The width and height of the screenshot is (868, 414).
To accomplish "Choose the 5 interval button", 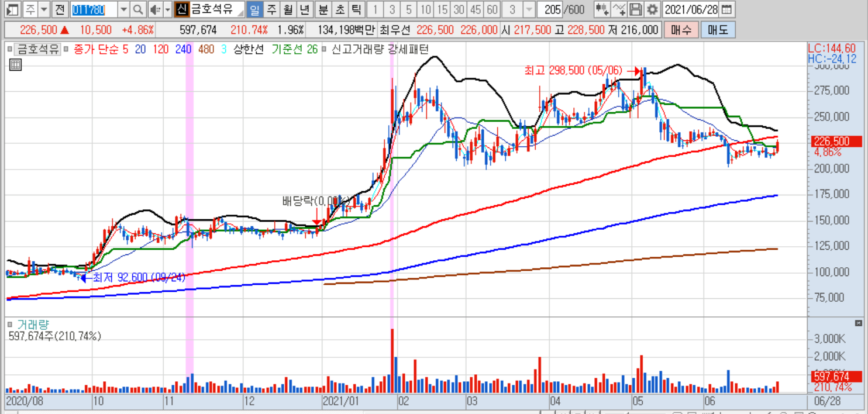I will pos(409,9).
